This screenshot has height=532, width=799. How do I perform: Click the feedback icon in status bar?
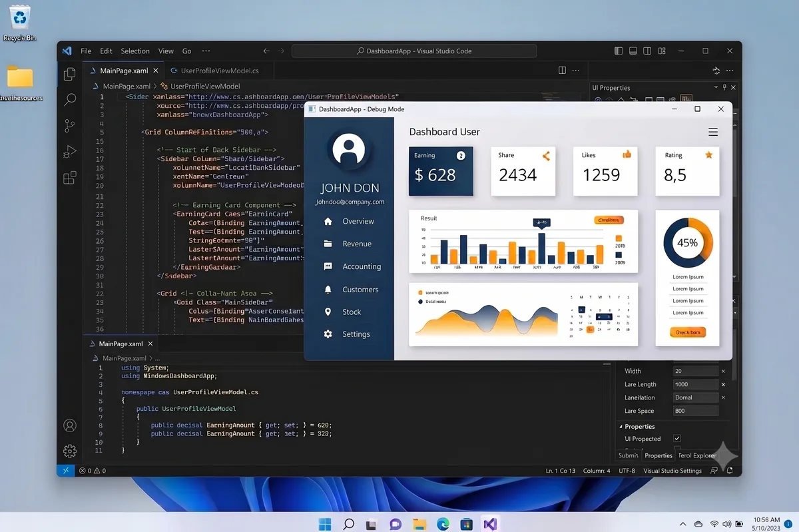(714, 471)
